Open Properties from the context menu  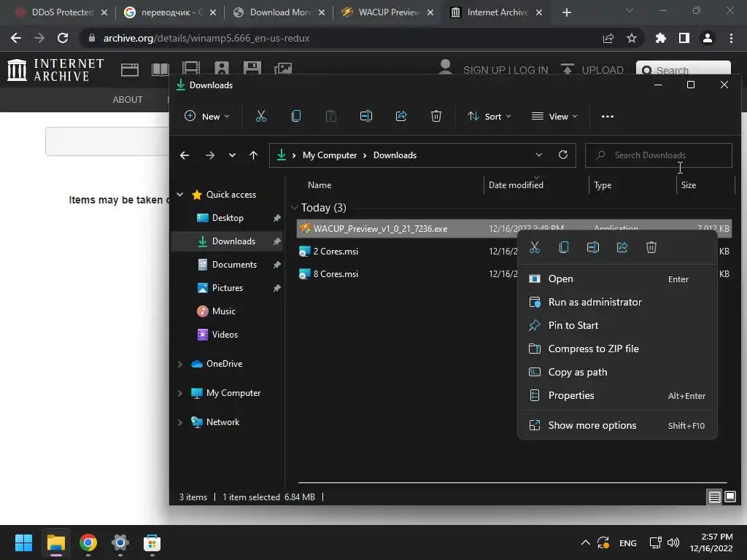click(x=617, y=396)
